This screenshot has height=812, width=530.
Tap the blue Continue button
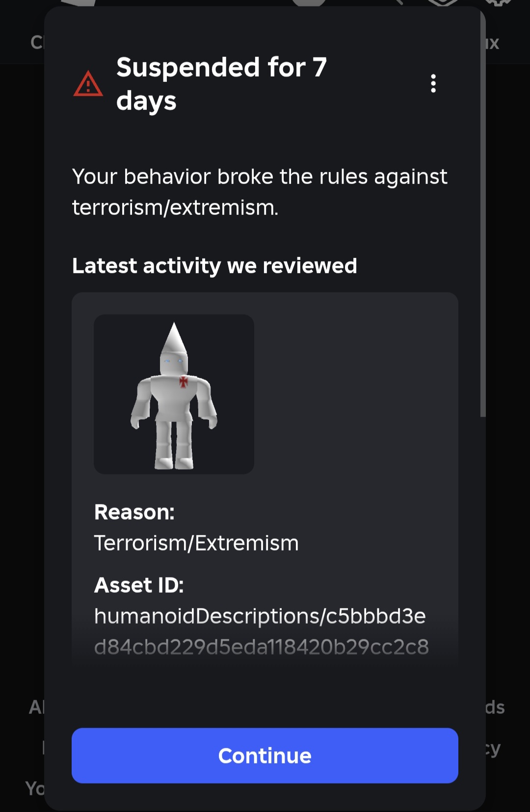(x=265, y=756)
